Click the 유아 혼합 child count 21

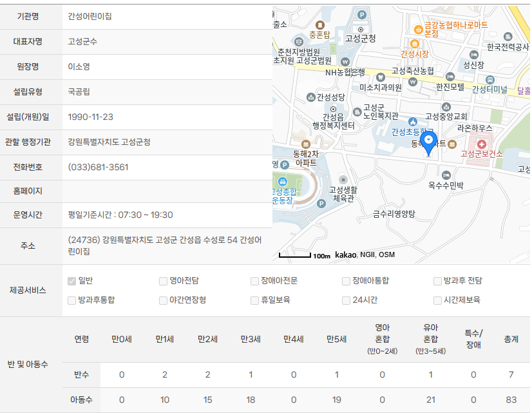(430, 399)
